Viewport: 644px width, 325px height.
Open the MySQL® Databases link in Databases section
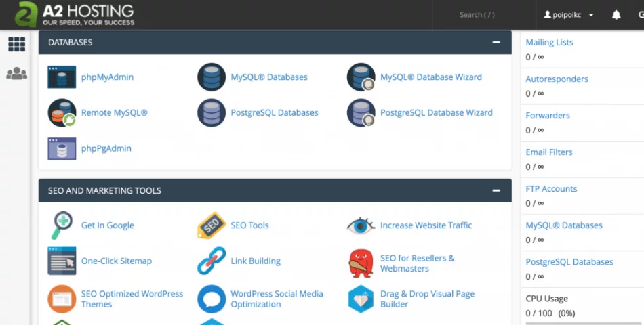point(269,77)
